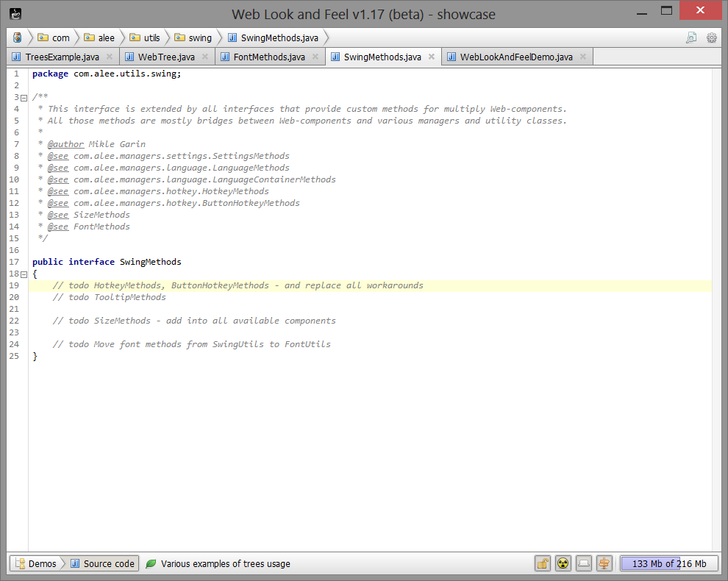Select the SwingMethods.java tab
Image resolution: width=728 pixels, height=581 pixels.
tap(383, 57)
